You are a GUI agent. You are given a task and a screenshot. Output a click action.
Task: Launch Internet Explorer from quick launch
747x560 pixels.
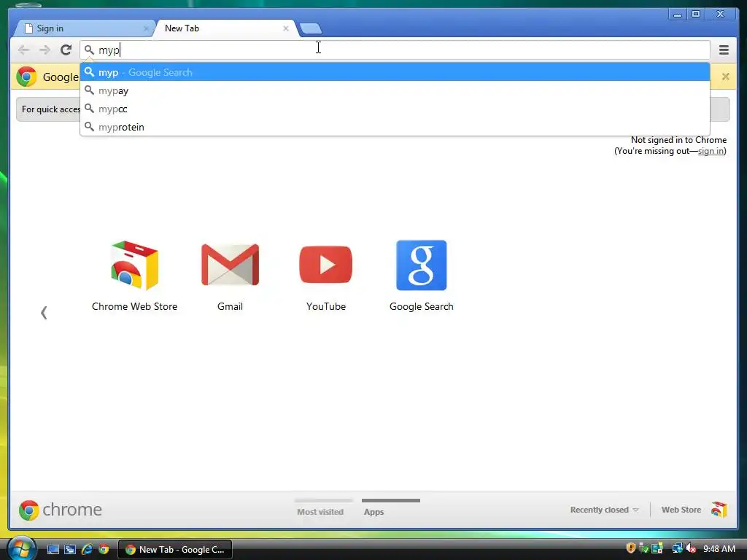tap(87, 550)
